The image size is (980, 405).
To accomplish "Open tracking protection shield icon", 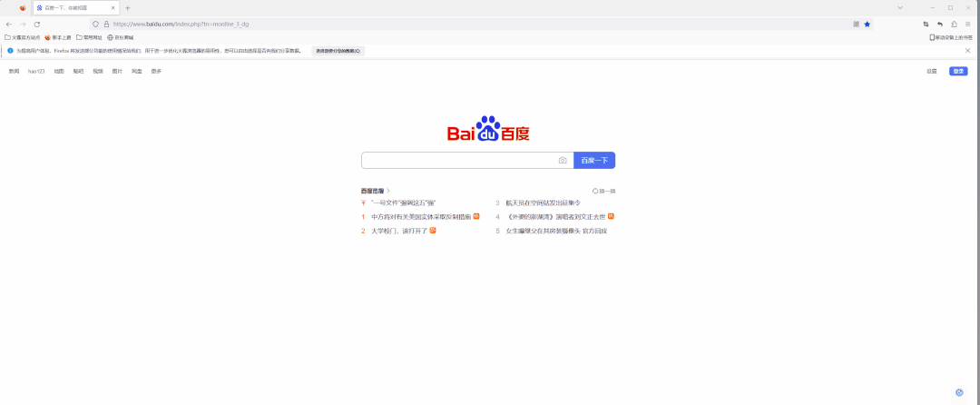I will (x=95, y=25).
